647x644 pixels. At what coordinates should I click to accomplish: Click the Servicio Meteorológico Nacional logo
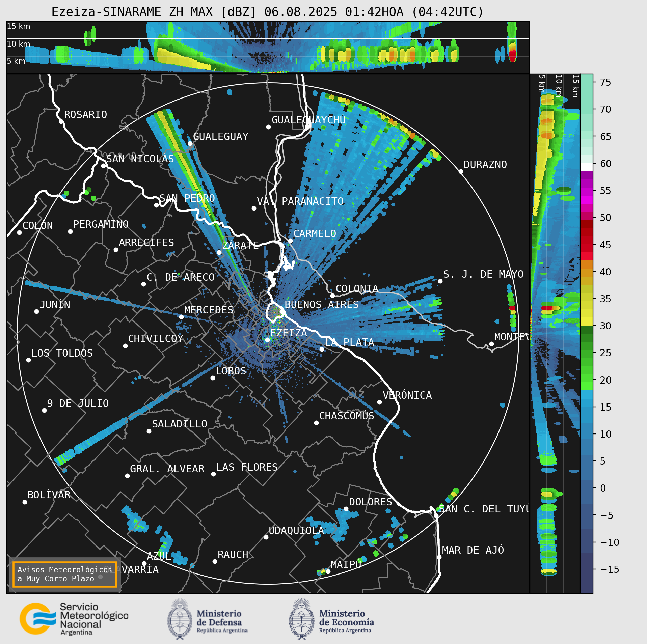click(74, 619)
